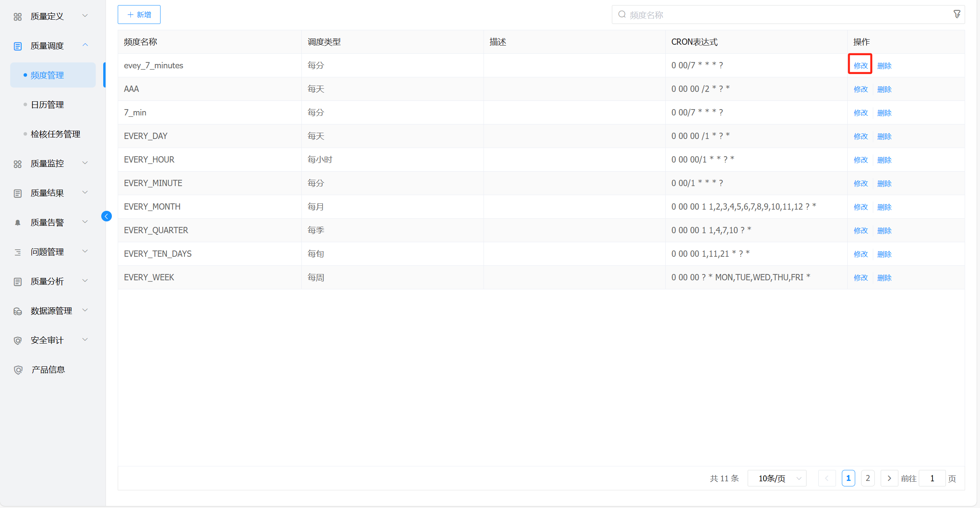Collapse the 质量调度 menu section
This screenshot has width=980, height=508.
[x=85, y=46]
